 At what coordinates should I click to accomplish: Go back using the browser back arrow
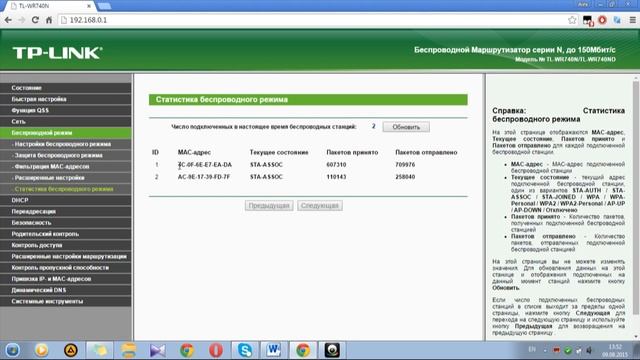8,20
